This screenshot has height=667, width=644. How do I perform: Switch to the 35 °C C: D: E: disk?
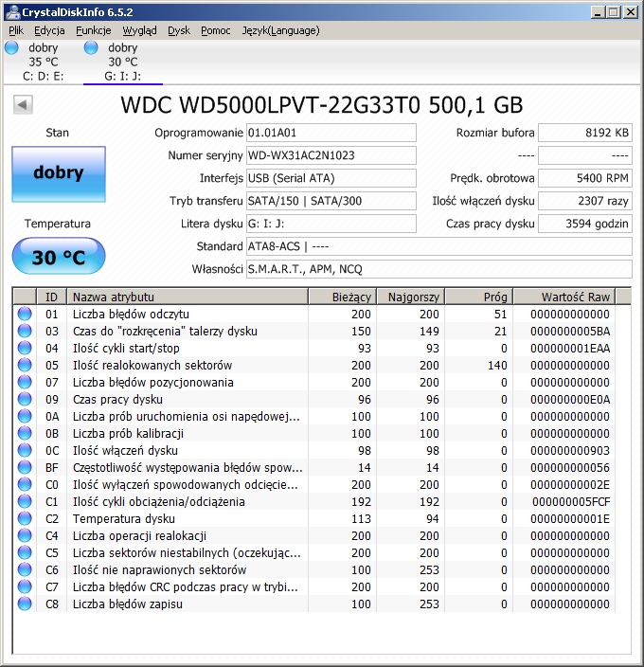click(43, 62)
